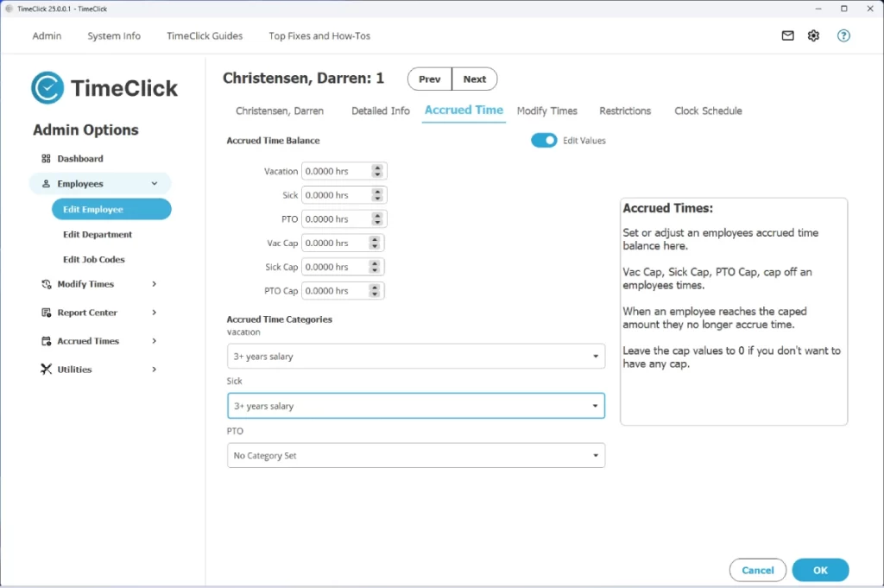Click the Next employee button
This screenshot has height=588, width=884.
(x=475, y=78)
